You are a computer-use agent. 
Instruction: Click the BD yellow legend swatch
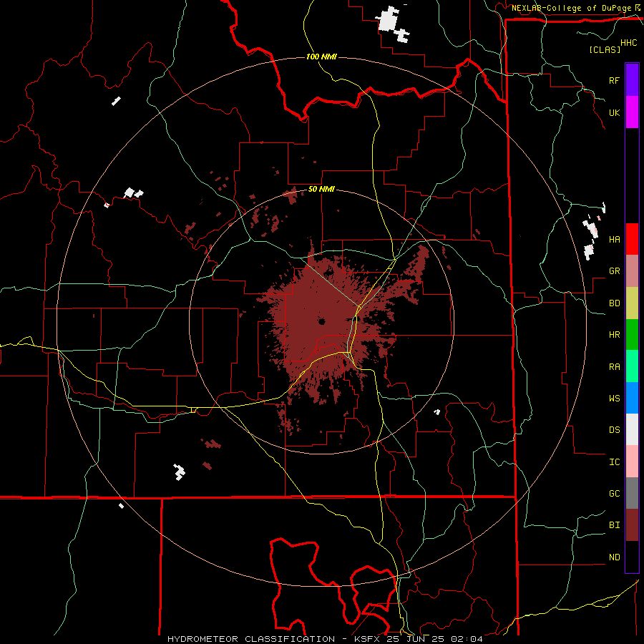coord(632,303)
